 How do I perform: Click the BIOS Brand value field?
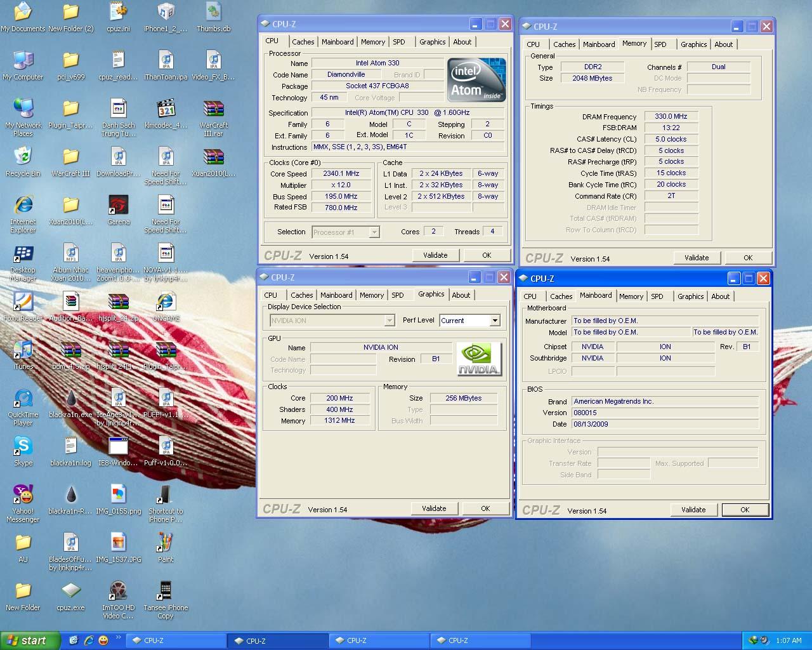pyautogui.click(x=665, y=401)
